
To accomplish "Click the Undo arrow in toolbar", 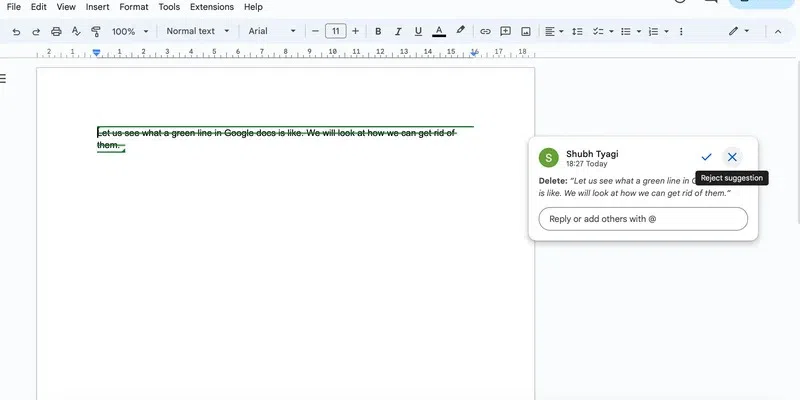I will coord(16,32).
